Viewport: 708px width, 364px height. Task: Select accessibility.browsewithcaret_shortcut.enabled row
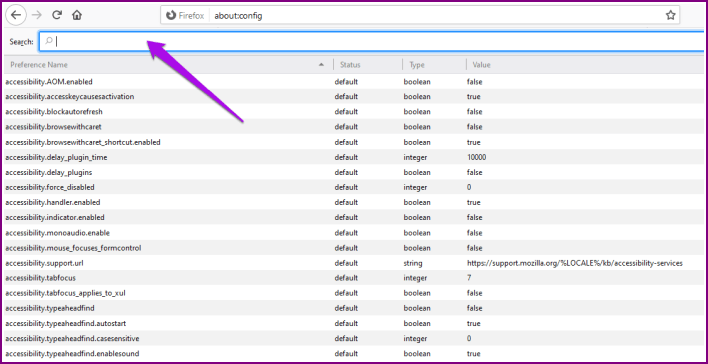[354, 142]
